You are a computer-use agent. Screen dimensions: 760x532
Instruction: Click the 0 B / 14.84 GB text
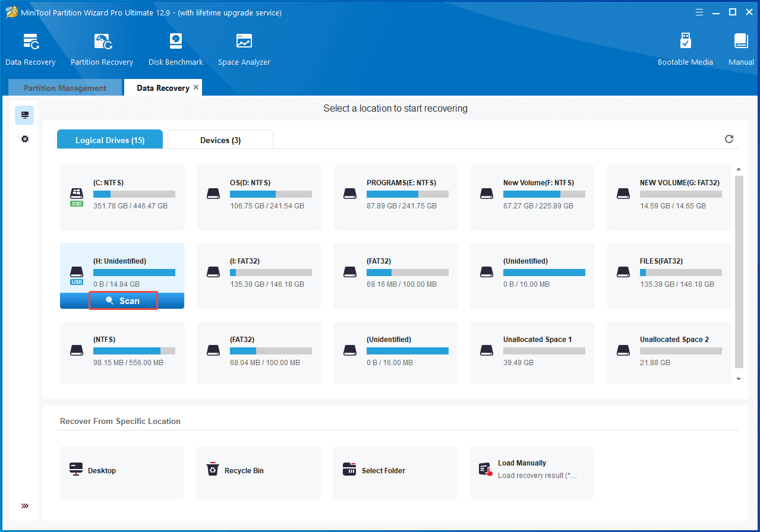[x=116, y=284]
